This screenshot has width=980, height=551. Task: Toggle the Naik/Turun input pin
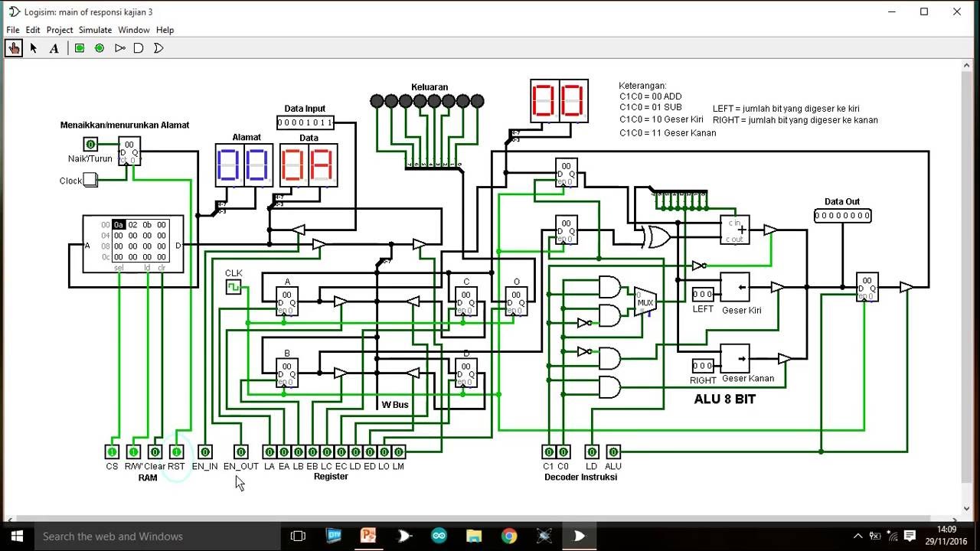click(90, 144)
